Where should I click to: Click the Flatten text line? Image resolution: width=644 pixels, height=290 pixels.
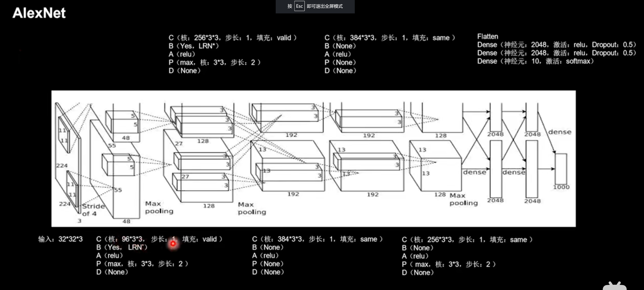(488, 36)
